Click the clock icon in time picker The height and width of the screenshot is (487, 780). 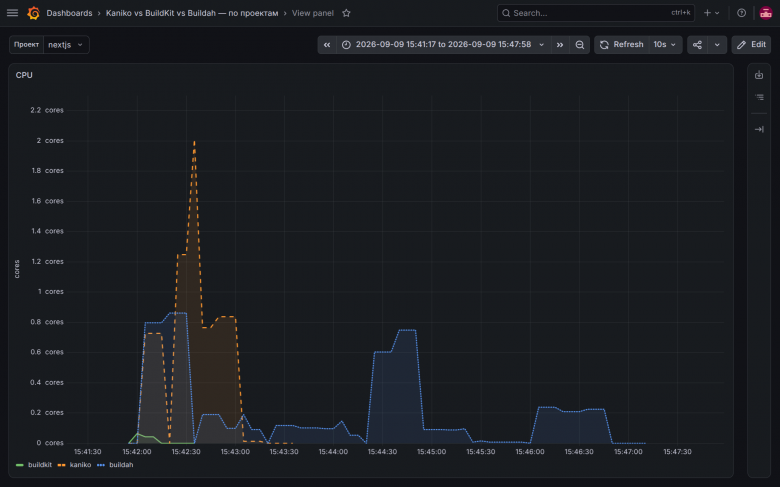[346, 45]
